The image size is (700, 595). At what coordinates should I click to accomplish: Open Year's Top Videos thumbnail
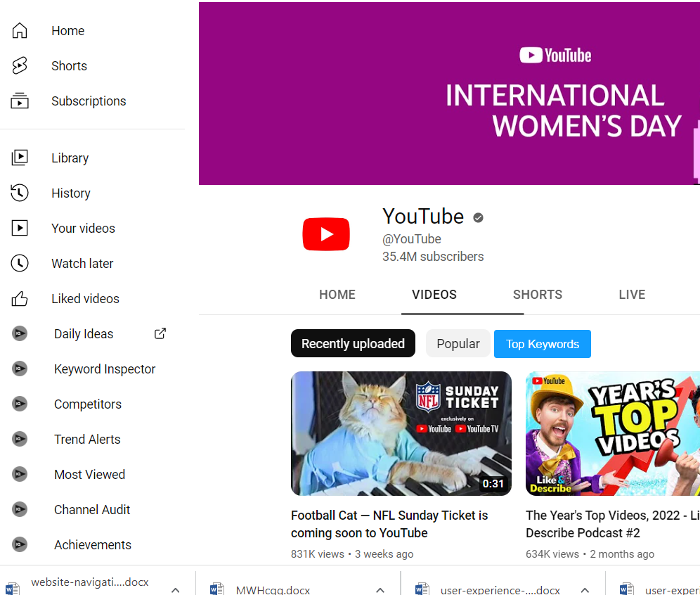coord(613,433)
